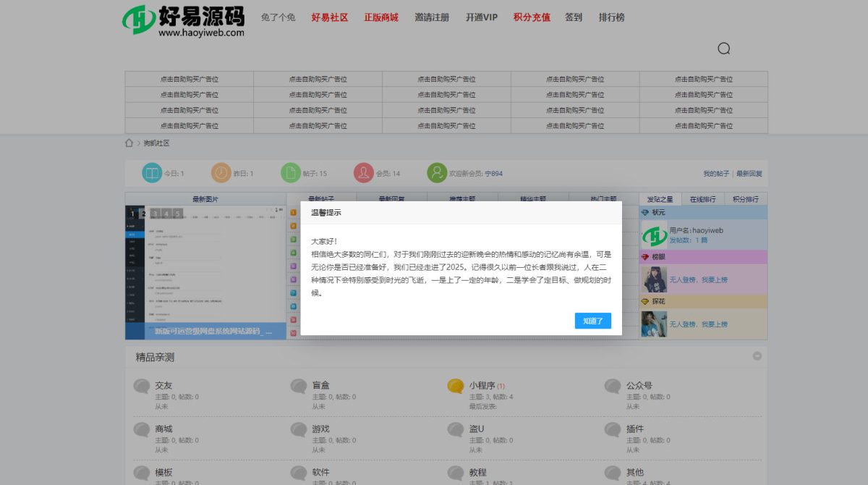Open the search magnifier icon
The height and width of the screenshot is (485, 868).
pos(724,48)
